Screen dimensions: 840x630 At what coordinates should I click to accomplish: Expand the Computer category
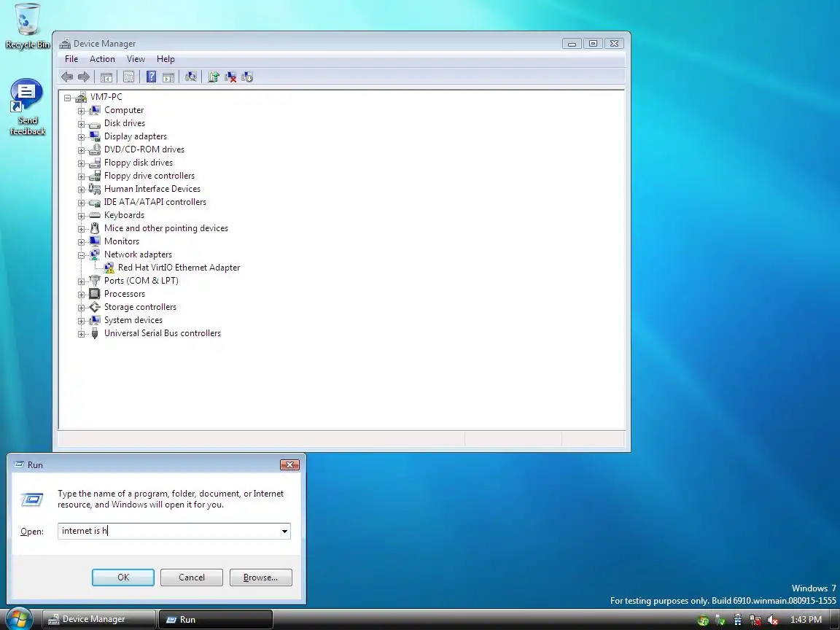[x=82, y=111]
